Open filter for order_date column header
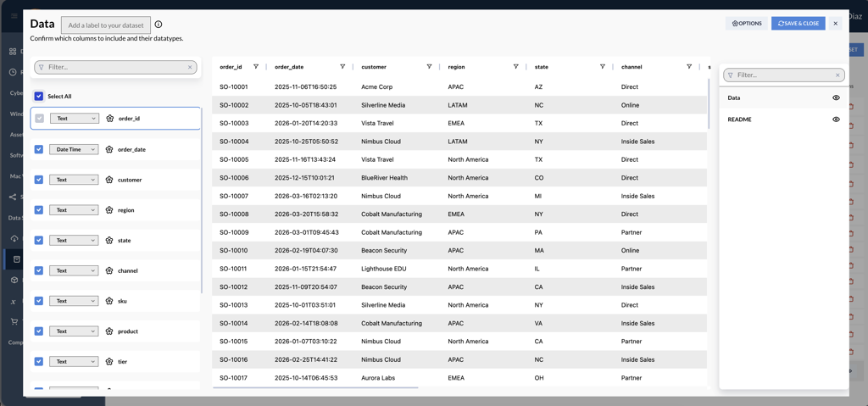Screen dimensions: 868x406 point(342,66)
